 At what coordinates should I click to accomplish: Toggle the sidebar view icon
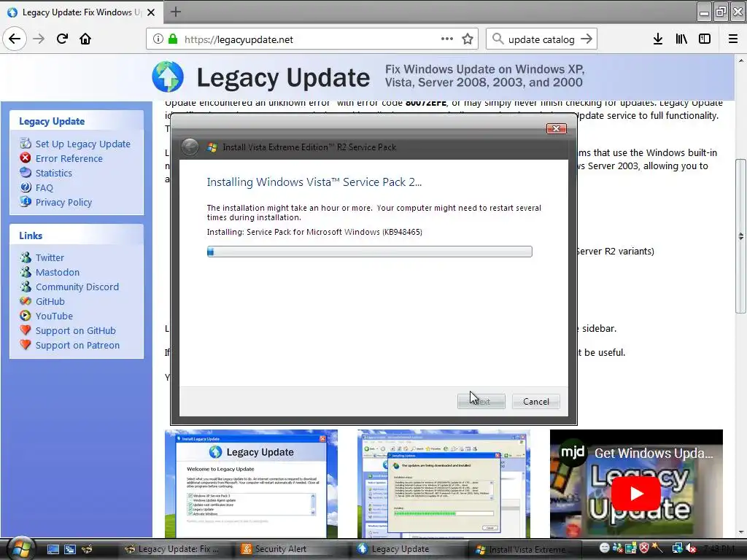tap(705, 39)
